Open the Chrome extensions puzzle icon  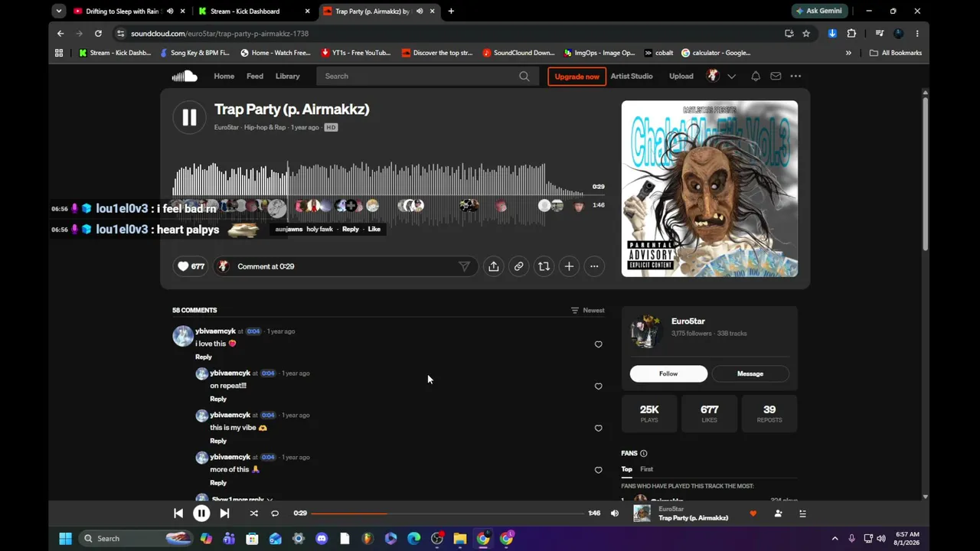pyautogui.click(x=851, y=34)
